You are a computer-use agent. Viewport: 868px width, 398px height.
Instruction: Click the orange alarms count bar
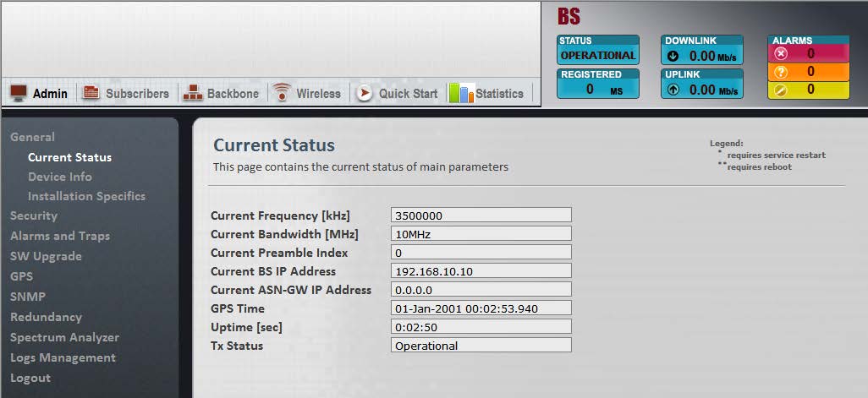pos(808,72)
